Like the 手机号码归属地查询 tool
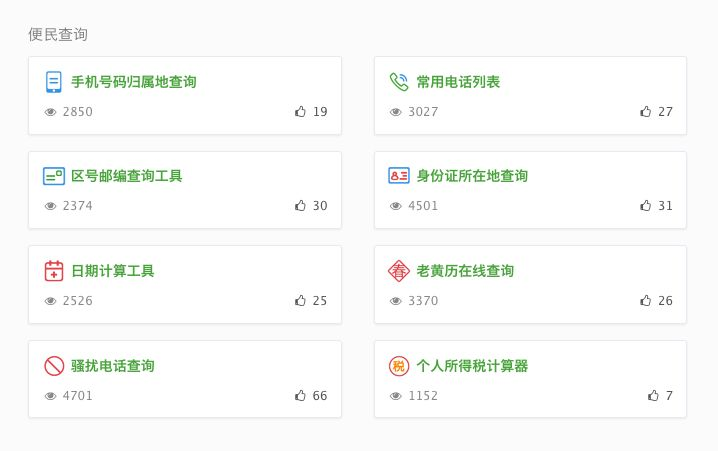 300,111
